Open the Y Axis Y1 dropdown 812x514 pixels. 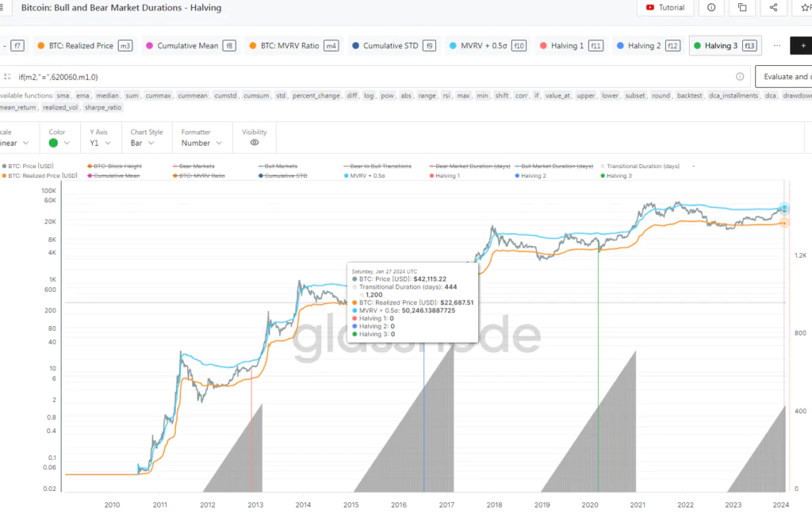pos(100,143)
